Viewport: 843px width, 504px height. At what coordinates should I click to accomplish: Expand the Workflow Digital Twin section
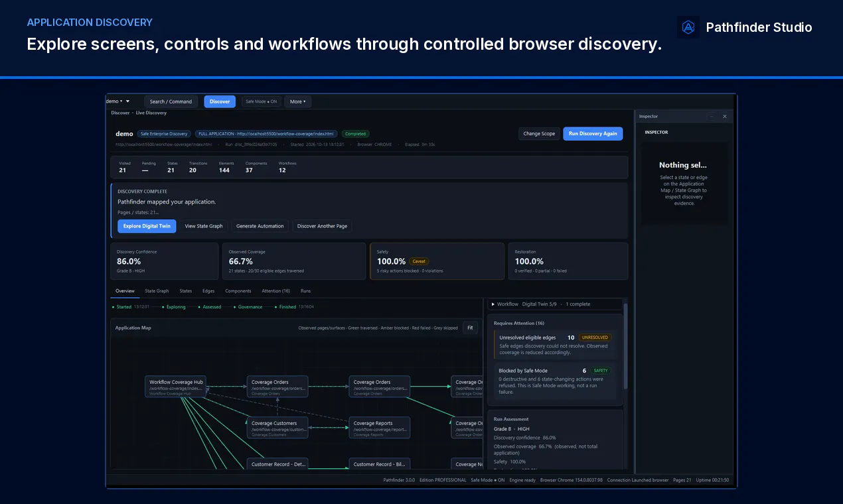click(555, 304)
